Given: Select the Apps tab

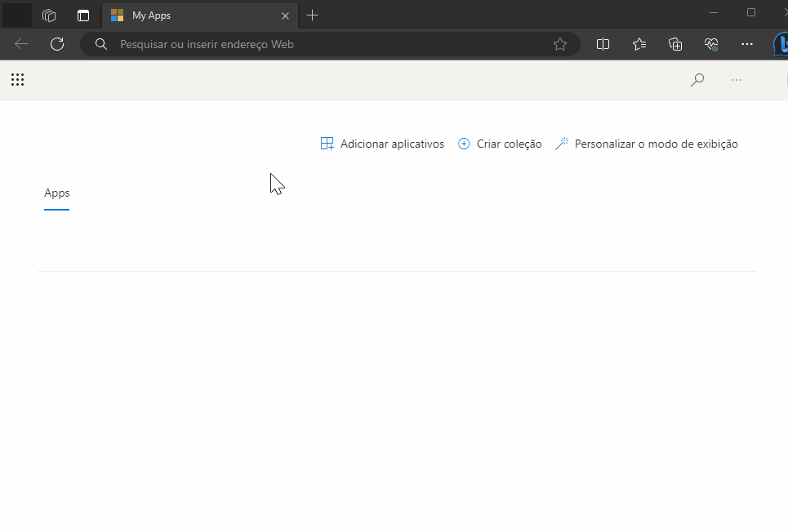Looking at the screenshot, I should (57, 193).
